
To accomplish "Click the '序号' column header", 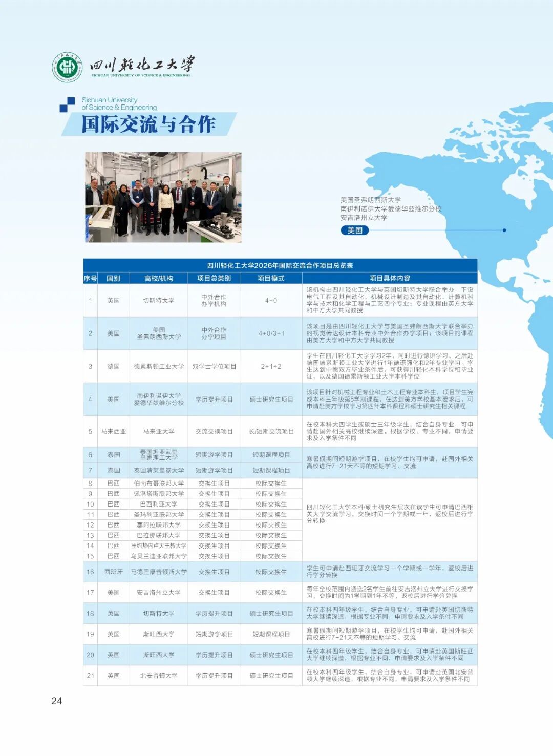I will [90, 278].
